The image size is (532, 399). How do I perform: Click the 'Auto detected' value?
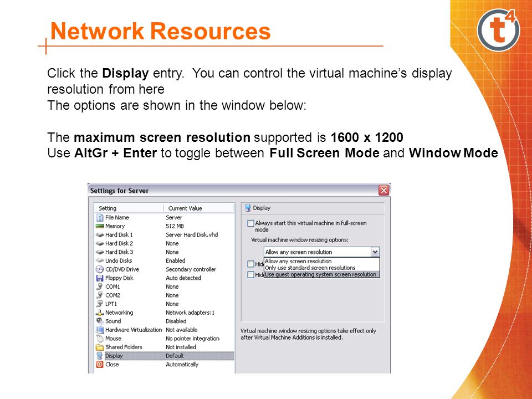(x=183, y=278)
